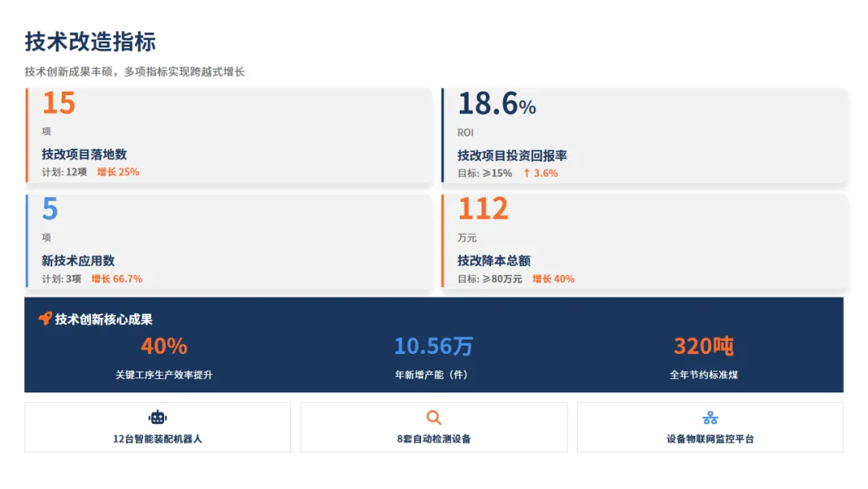
Task: Click the text 计划: 3项
Action: [x=61, y=278]
